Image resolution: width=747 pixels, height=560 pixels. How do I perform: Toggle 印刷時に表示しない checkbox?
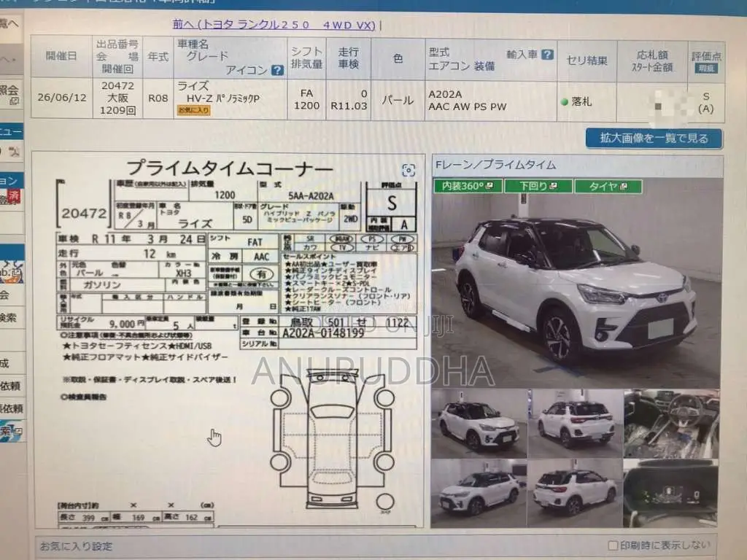[x=613, y=545]
